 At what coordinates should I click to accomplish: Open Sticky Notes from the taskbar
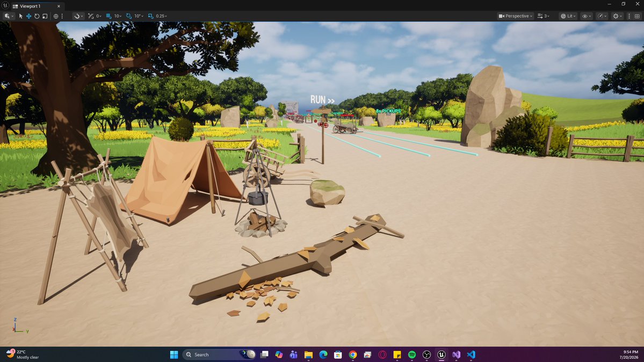(397, 354)
